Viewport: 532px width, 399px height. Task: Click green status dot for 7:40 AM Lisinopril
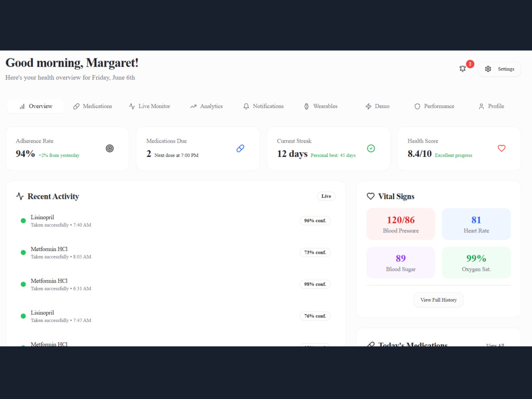(23, 221)
